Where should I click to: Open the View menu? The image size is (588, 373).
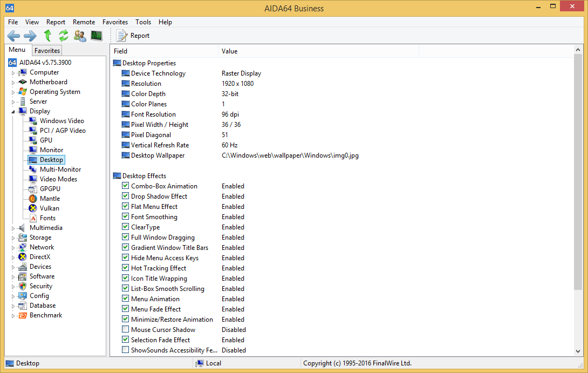pyautogui.click(x=32, y=22)
